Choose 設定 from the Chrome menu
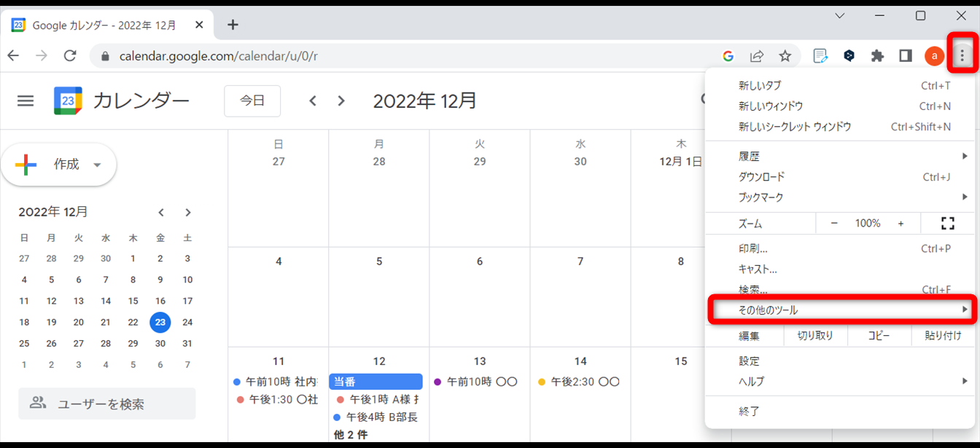 click(750, 361)
